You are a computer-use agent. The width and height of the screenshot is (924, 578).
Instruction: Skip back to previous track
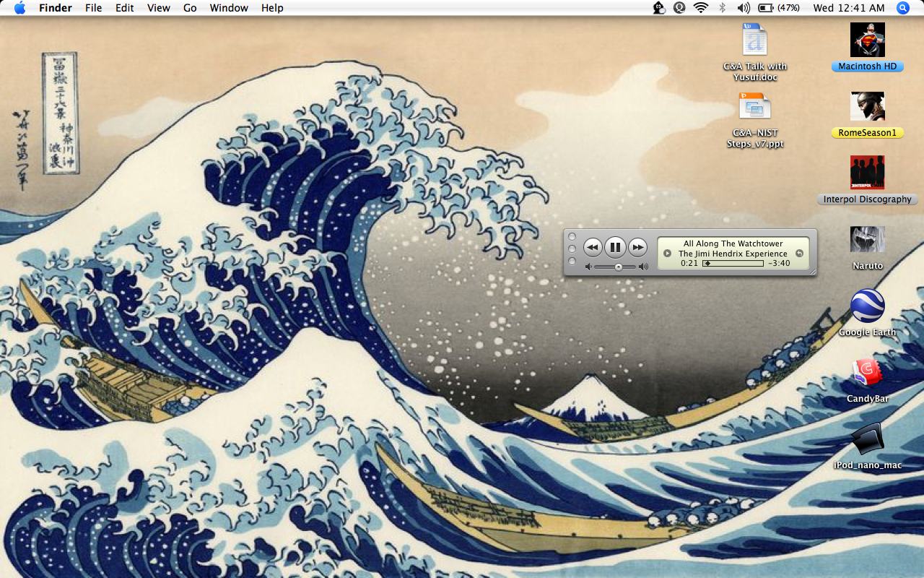(593, 248)
